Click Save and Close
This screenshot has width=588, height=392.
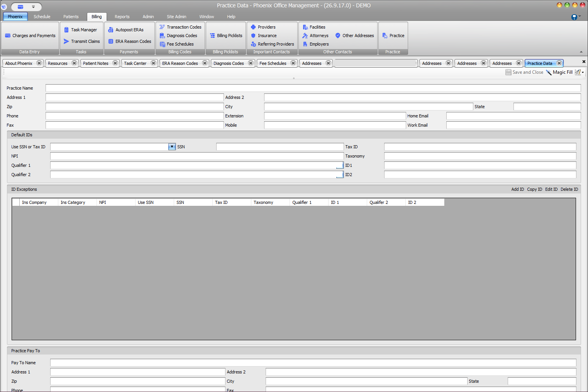coord(524,72)
